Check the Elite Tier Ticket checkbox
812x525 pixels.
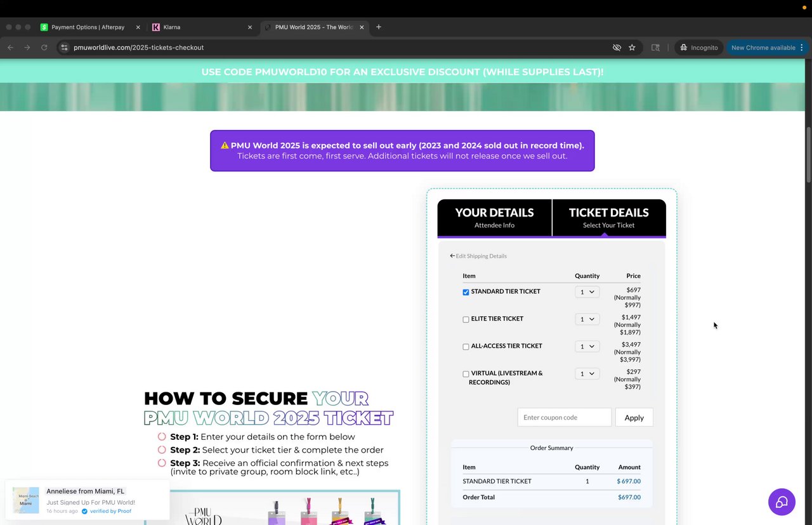coord(466,319)
